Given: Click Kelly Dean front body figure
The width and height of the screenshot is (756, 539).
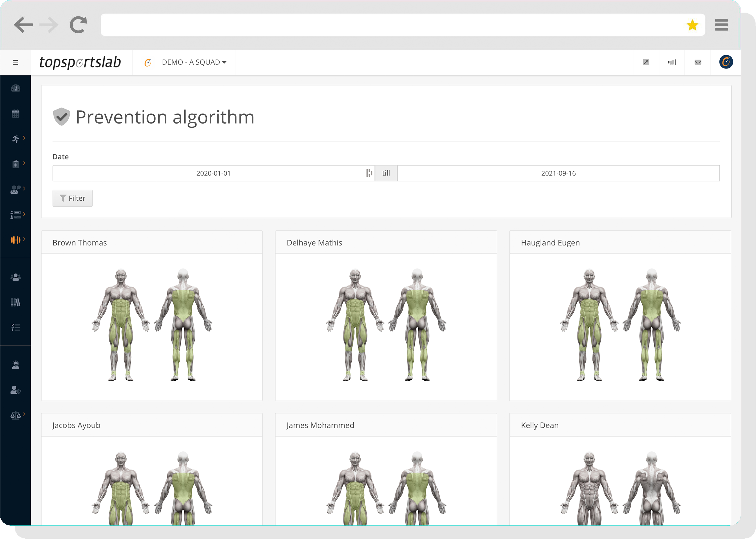Looking at the screenshot, I should coord(589,488).
